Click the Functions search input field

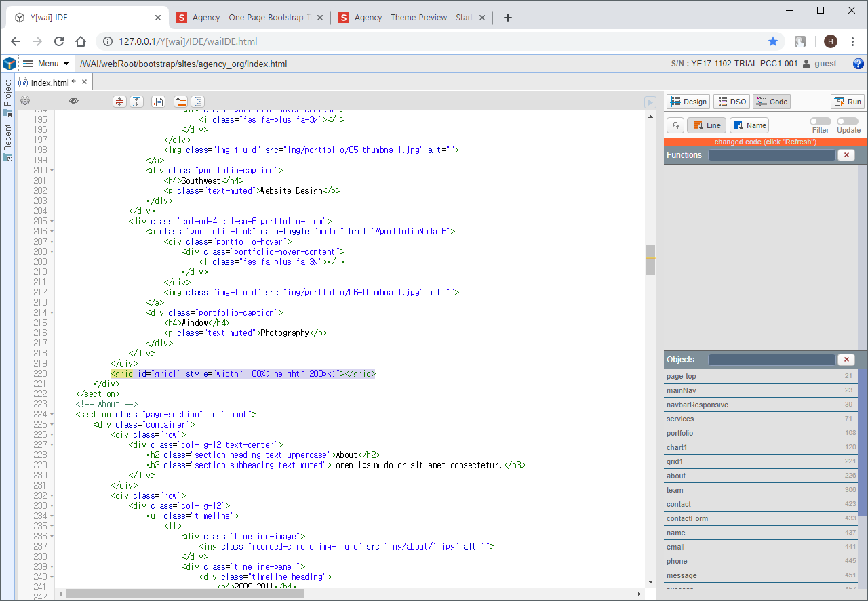pyautogui.click(x=772, y=155)
